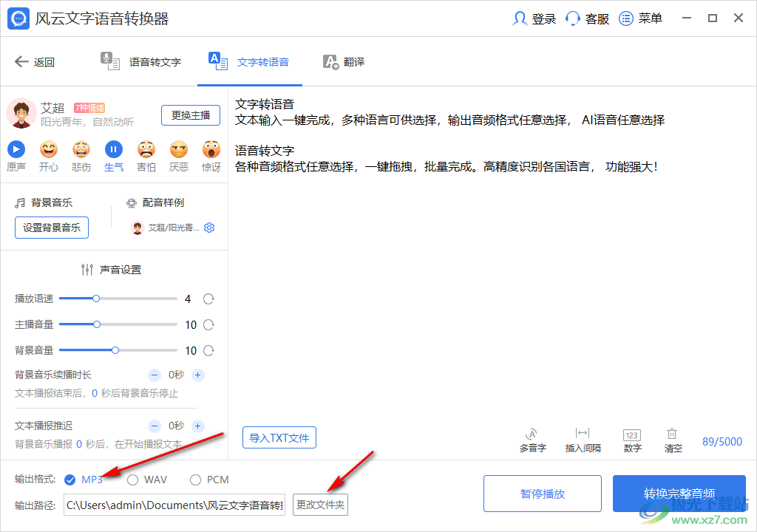Viewport: 757px width, 532px height.
Task: Click the 艾超 anchor avatar
Action: click(21, 114)
